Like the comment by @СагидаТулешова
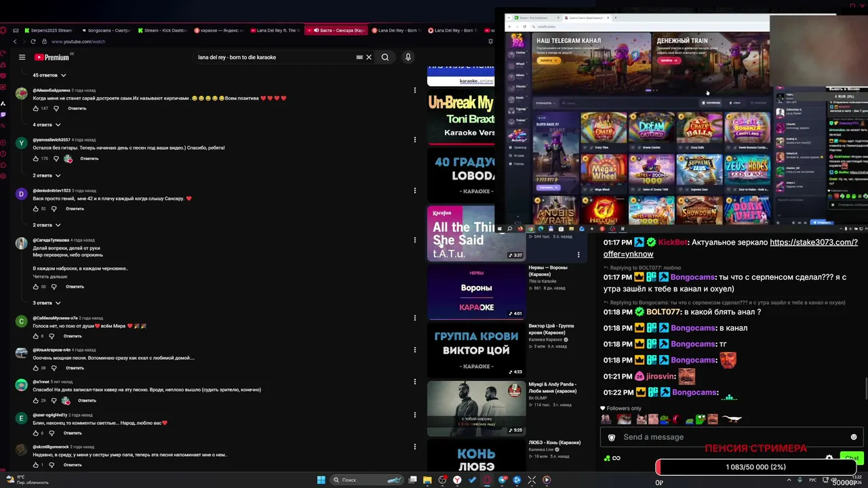 (36, 287)
